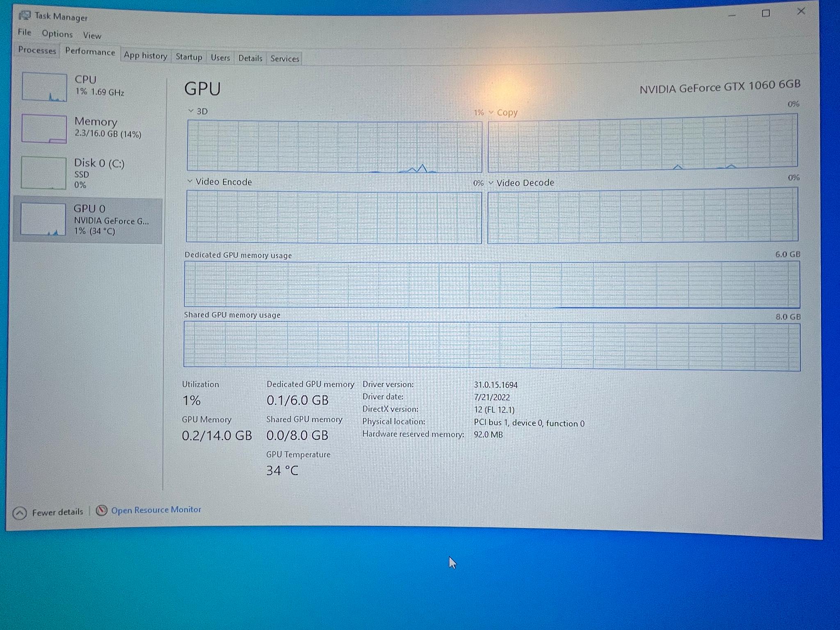Viewport: 840px width, 630px height.
Task: Select the GPU 0 graph thumbnail
Action: (44, 219)
